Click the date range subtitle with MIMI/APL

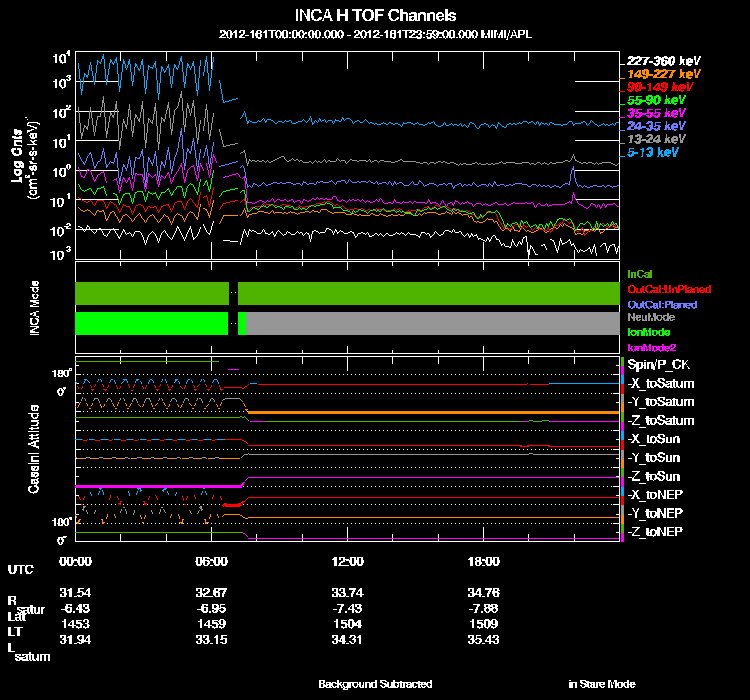[x=375, y=34]
